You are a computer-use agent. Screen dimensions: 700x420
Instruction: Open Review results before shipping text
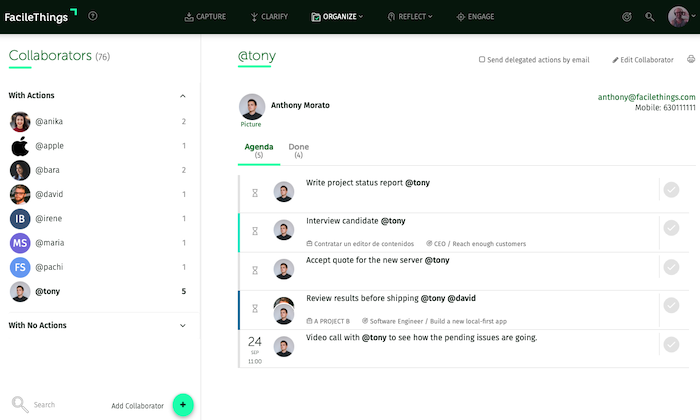coord(391,298)
